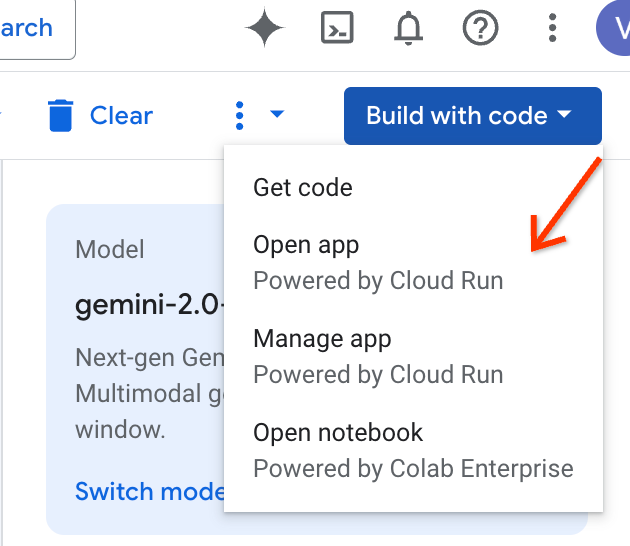The image size is (630, 546).
Task: Collapse the Build with code dropdown
Action: [565, 115]
